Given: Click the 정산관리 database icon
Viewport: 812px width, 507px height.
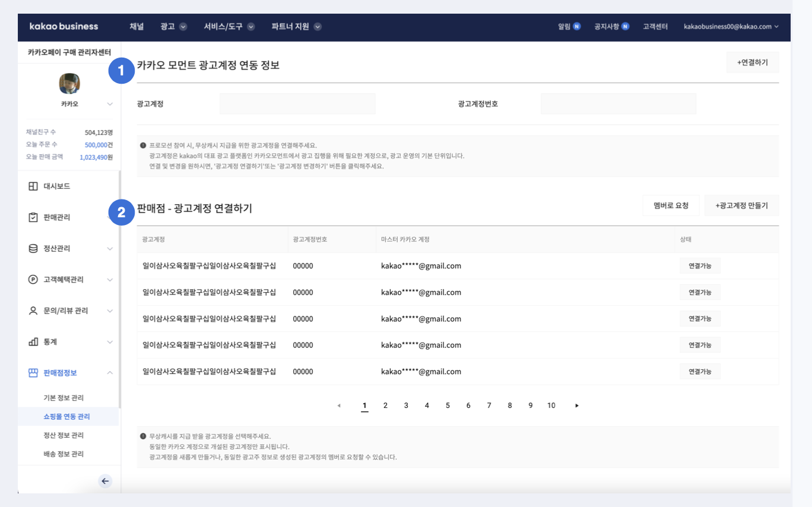Looking at the screenshot, I should [x=33, y=248].
